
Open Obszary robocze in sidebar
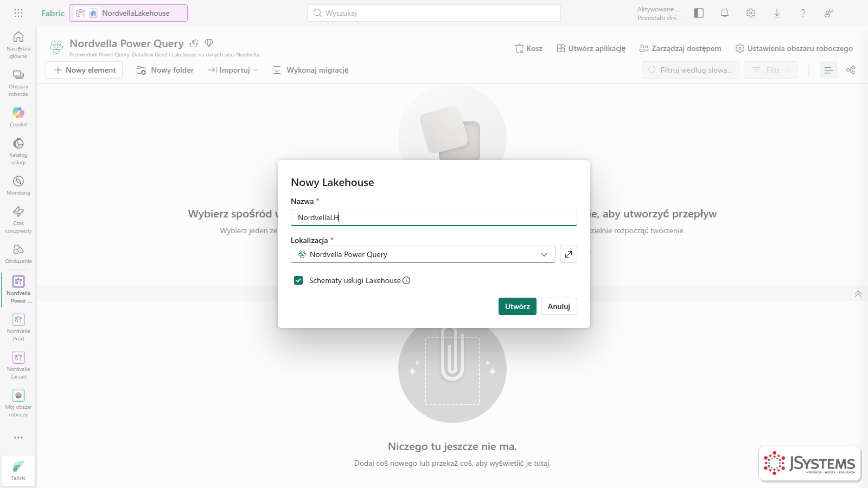coord(18,83)
